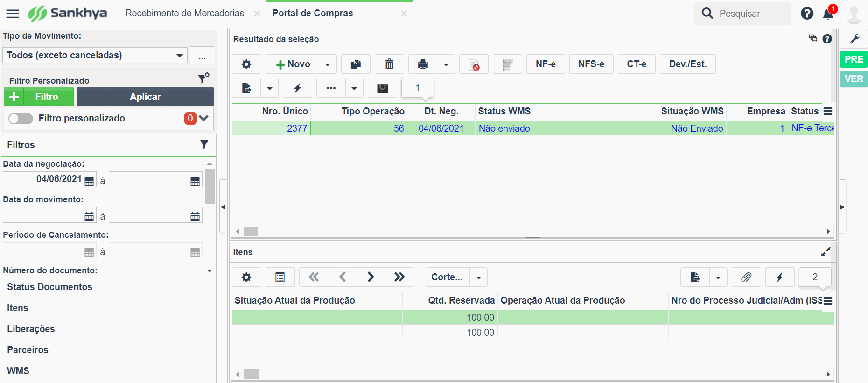The width and height of the screenshot is (868, 383).
Task: Click the NF-e button
Action: (546, 64)
